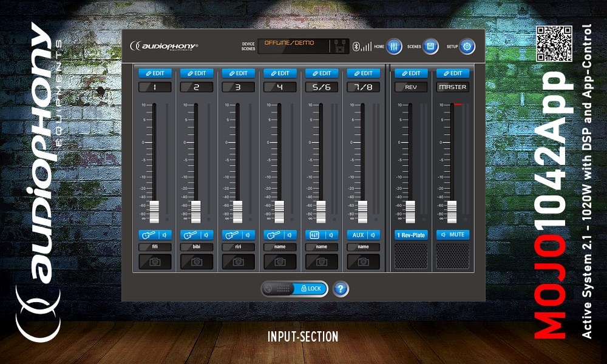Viewport: 607px width, 364px height.
Task: Open the Home mixer view icon
Action: pos(394,47)
